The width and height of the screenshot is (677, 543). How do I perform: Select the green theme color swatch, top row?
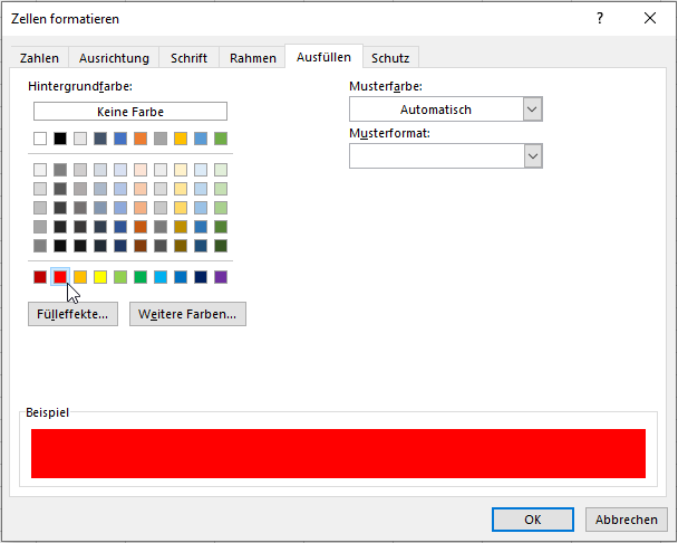pyautogui.click(x=221, y=139)
